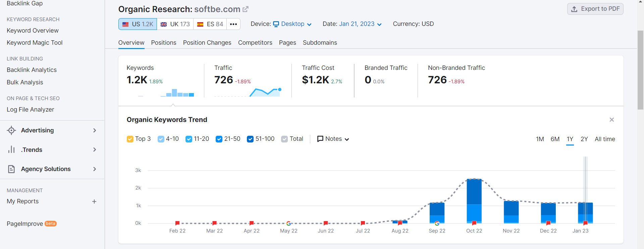The image size is (644, 249).
Task: Click the Agency Solutions document icon
Action: (11, 169)
